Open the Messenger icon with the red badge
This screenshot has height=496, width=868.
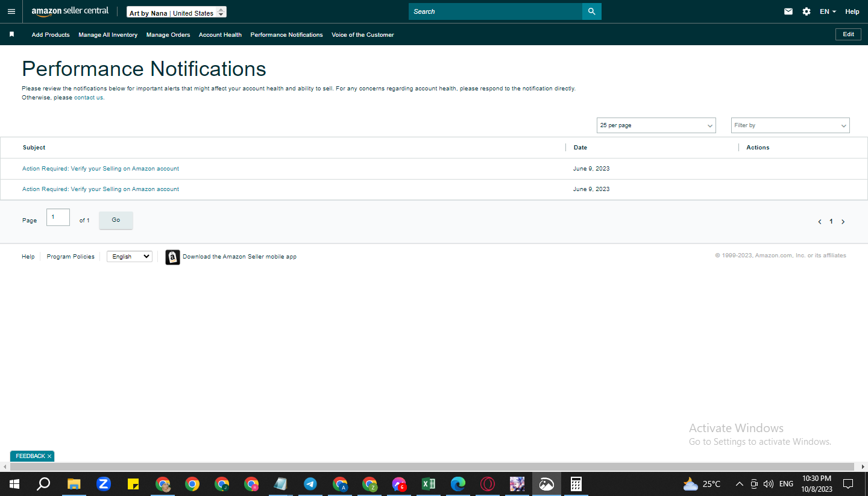tap(399, 484)
